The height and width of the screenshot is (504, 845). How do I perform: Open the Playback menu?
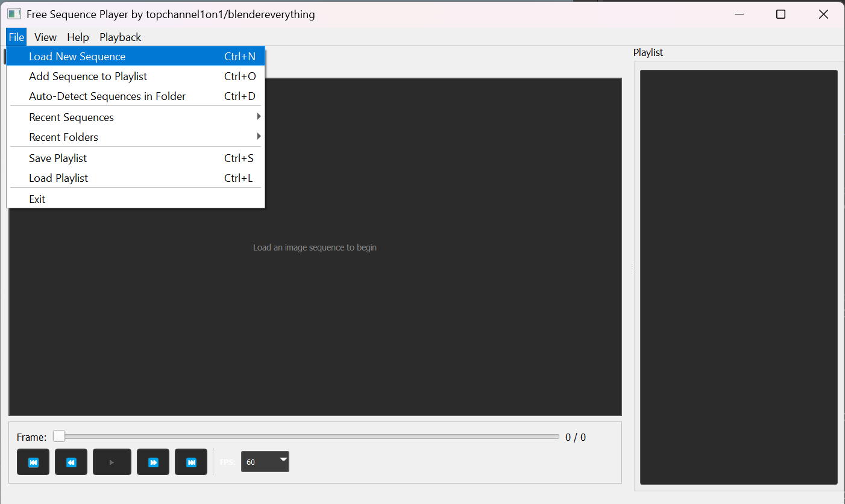point(120,37)
